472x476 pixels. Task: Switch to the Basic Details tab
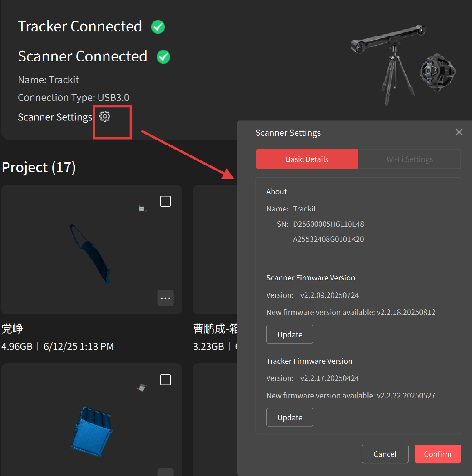pos(307,159)
